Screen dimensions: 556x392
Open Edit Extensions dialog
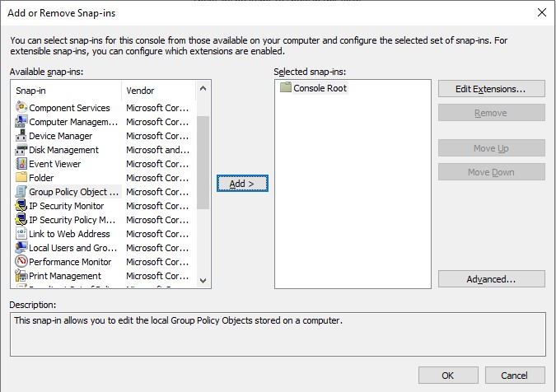(x=491, y=89)
